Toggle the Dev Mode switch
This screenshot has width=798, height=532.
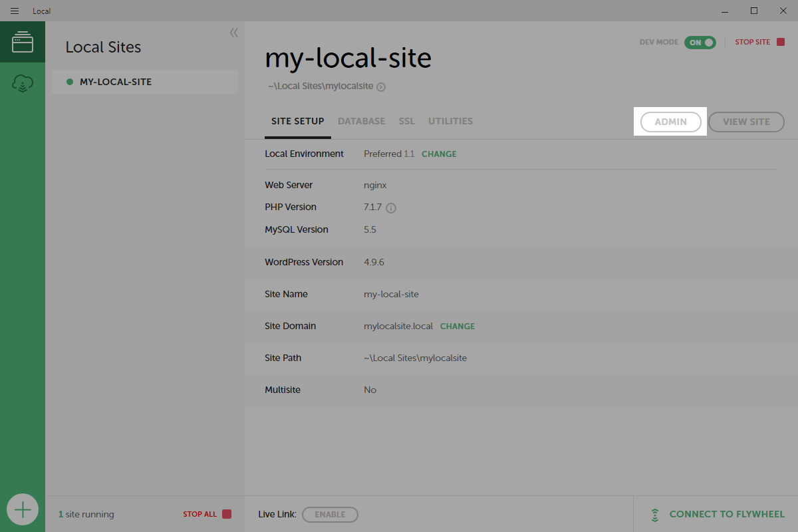pyautogui.click(x=700, y=42)
